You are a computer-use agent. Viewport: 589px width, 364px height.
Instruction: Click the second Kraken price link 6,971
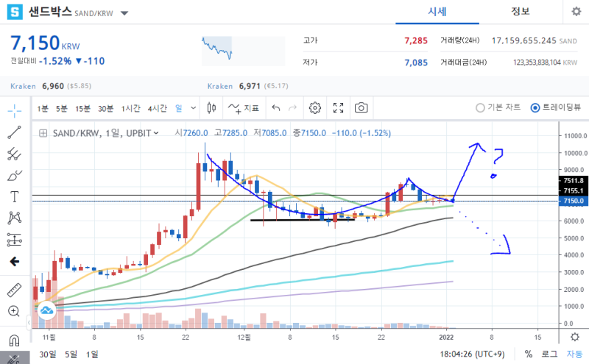coord(250,86)
